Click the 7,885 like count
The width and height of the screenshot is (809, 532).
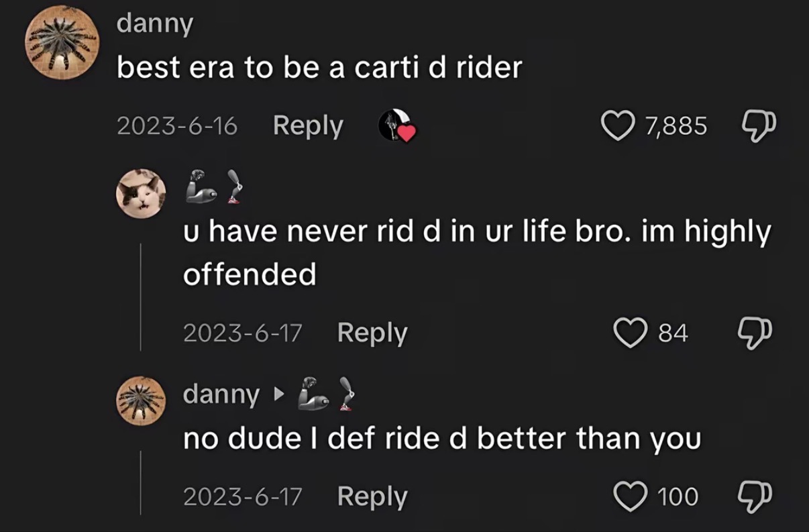pyautogui.click(x=676, y=125)
